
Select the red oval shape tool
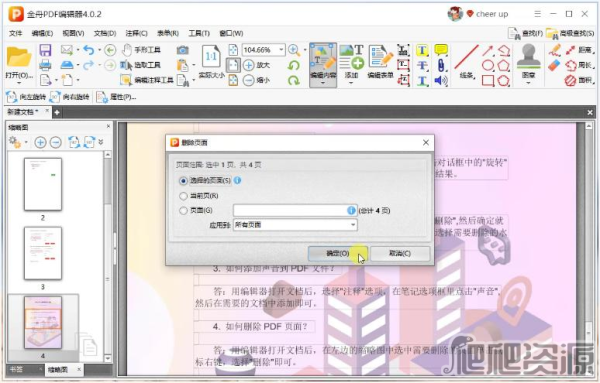pos(488,65)
